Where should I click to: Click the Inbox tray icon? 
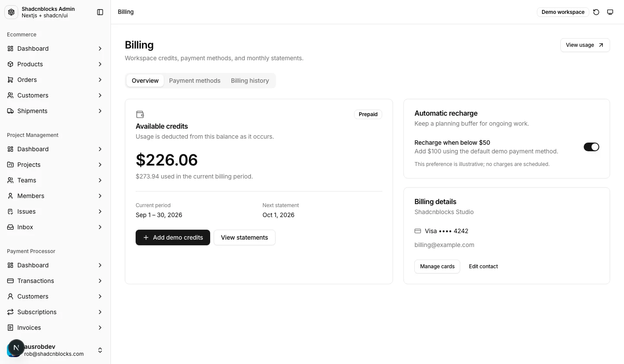point(10,227)
